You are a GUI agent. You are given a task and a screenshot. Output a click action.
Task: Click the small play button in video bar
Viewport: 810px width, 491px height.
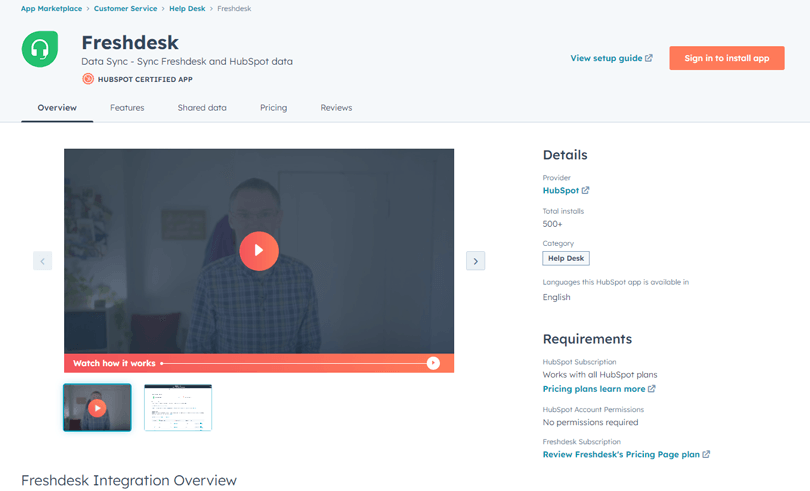pyautogui.click(x=433, y=363)
